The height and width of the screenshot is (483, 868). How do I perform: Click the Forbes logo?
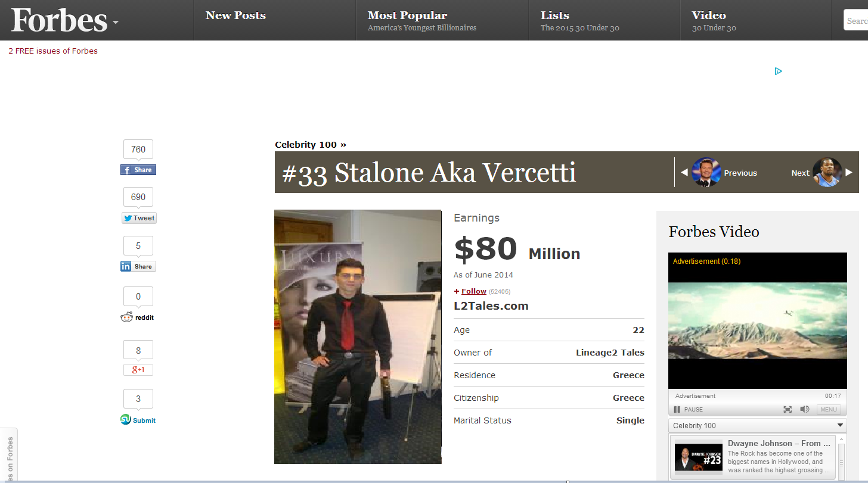point(59,20)
